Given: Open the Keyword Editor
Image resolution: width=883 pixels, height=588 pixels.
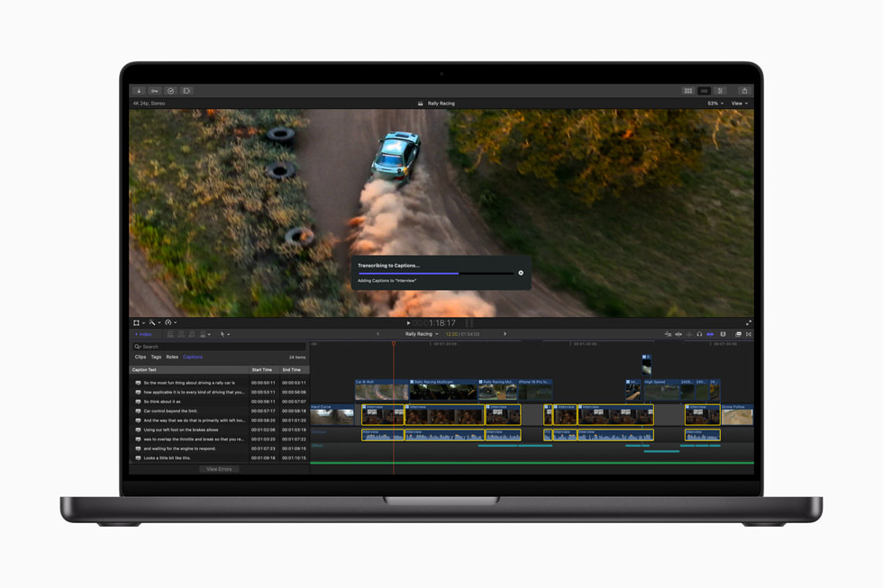Looking at the screenshot, I should coord(154,90).
